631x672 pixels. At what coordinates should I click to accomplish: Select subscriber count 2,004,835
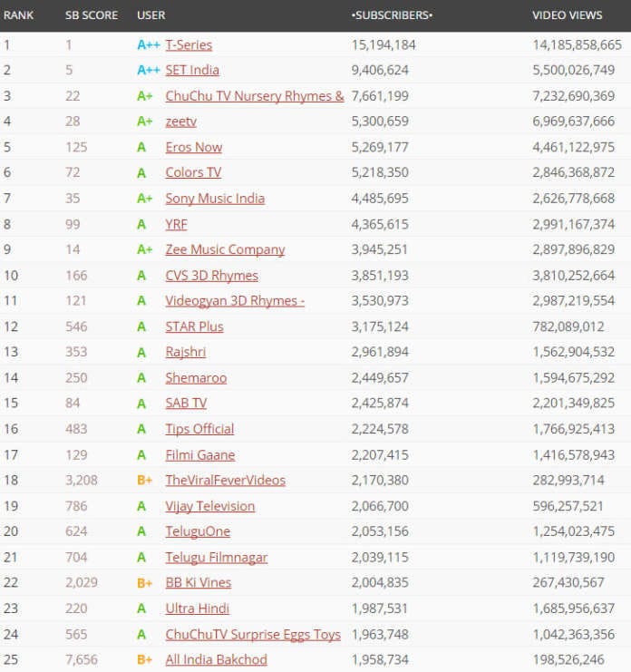pyautogui.click(x=380, y=582)
